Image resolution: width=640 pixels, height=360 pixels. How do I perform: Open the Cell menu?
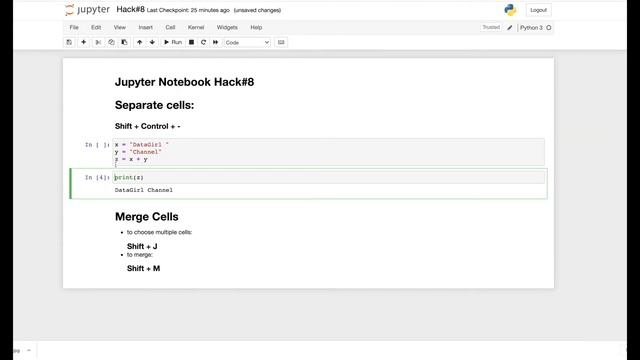click(170, 27)
